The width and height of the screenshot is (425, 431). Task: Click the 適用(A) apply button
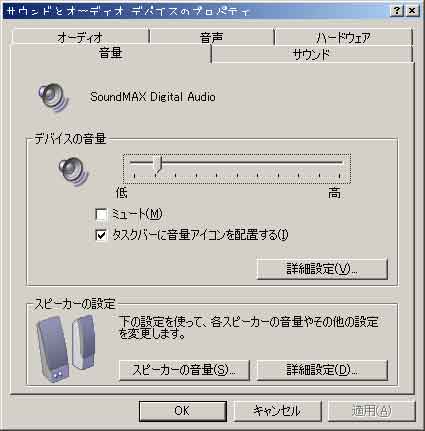click(372, 411)
